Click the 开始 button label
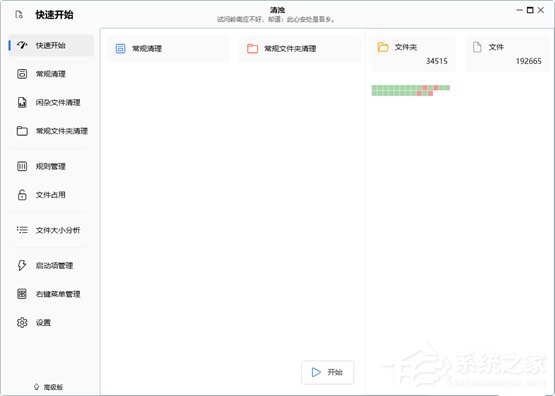Screen dimensions: 555x396 [335, 372]
